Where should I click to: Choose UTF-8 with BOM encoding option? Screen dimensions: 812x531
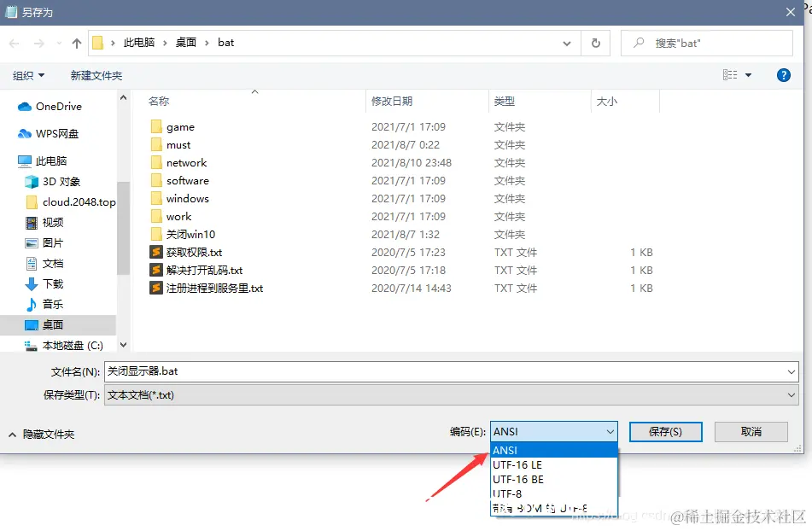click(x=553, y=508)
